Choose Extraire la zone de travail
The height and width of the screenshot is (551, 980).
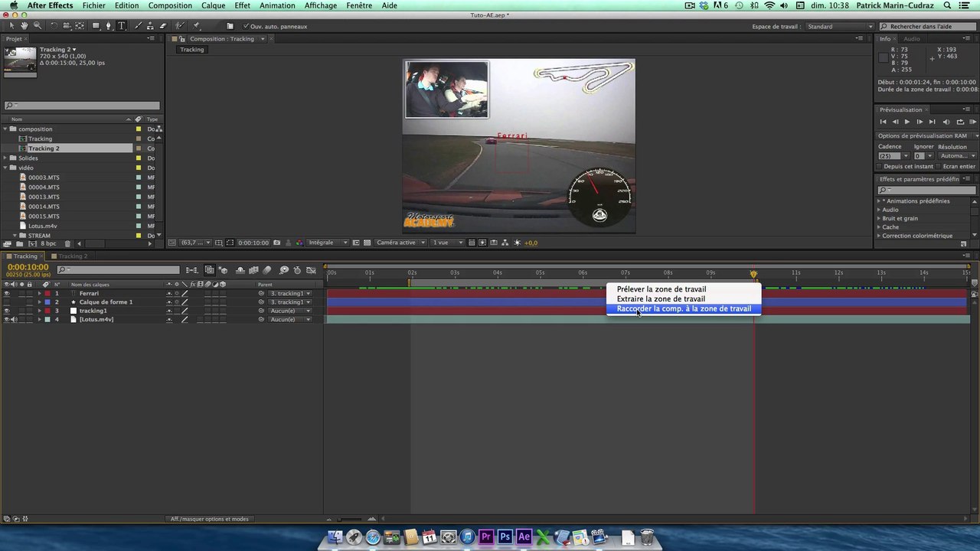point(661,299)
